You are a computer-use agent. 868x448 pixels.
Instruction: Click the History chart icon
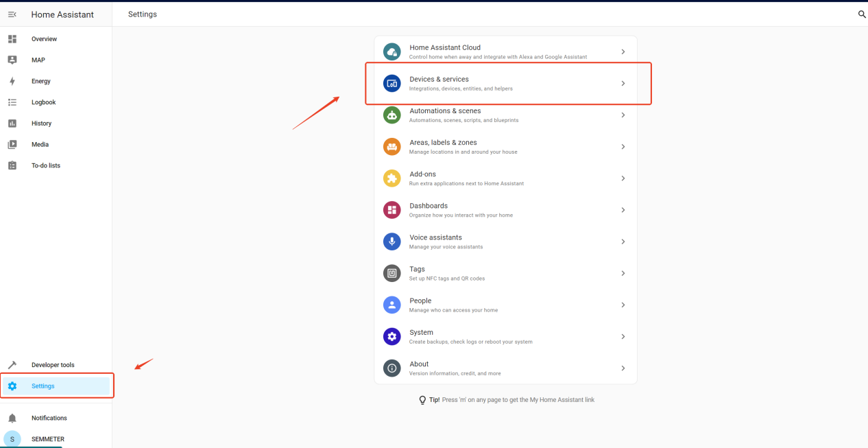[12, 123]
